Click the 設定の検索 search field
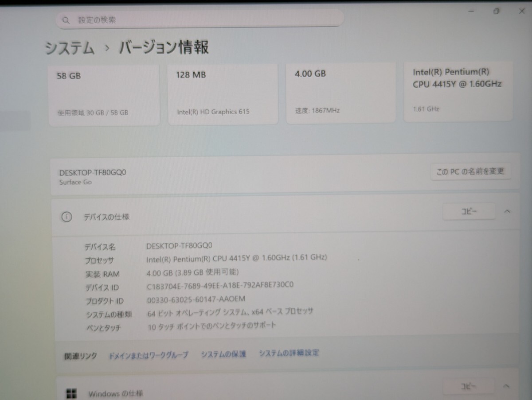The width and height of the screenshot is (532, 400). click(199, 19)
